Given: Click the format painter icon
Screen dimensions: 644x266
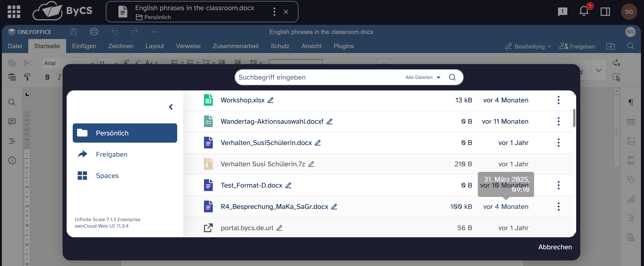Looking at the screenshot, I should coord(27,77).
